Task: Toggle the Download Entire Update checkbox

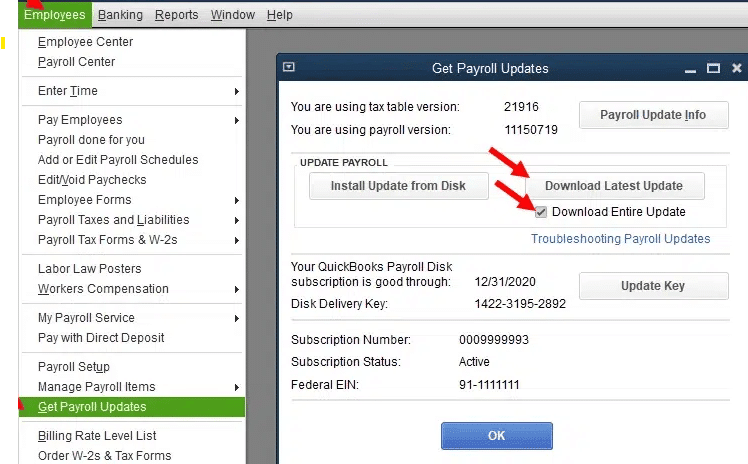Action: 540,212
